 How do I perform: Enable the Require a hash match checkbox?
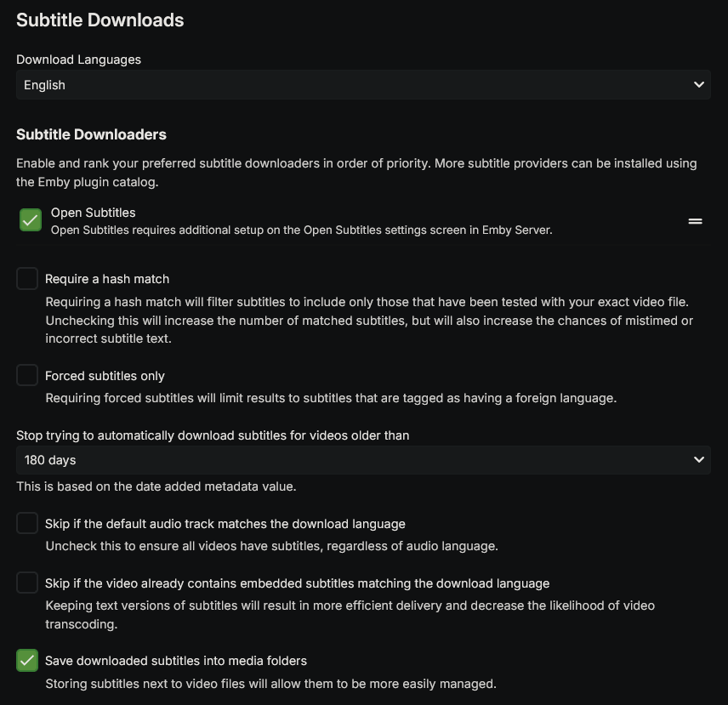pos(27,278)
